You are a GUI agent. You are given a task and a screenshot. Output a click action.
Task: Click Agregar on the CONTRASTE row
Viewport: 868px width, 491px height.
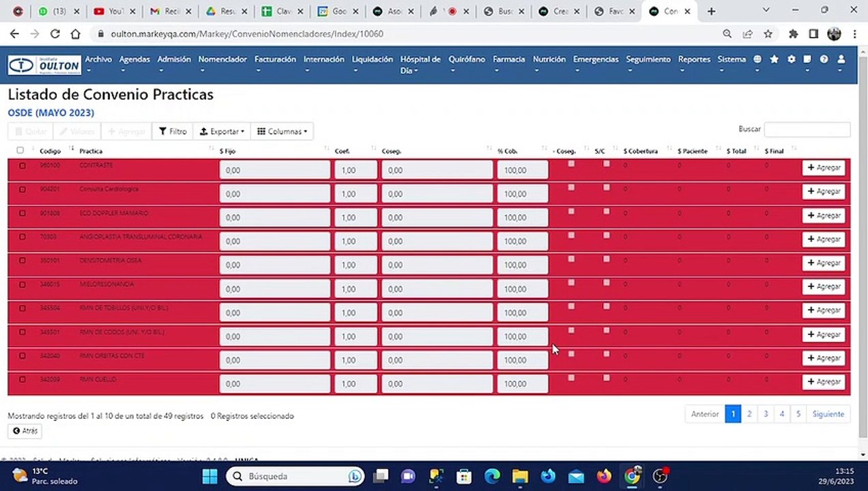824,168
